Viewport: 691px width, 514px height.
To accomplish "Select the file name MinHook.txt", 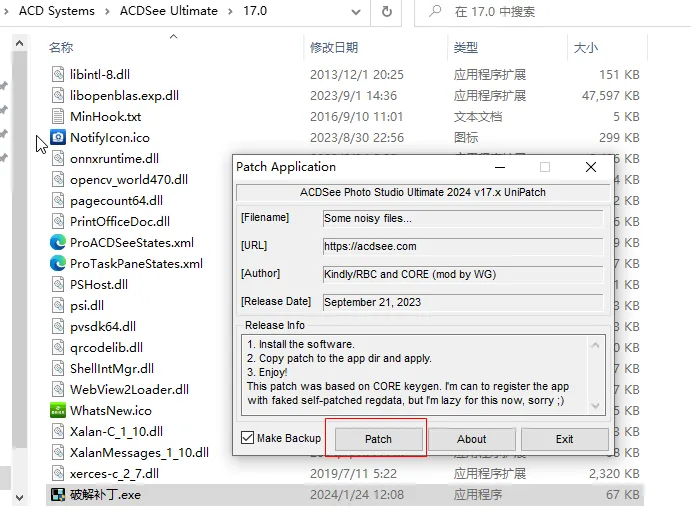I will tap(105, 116).
